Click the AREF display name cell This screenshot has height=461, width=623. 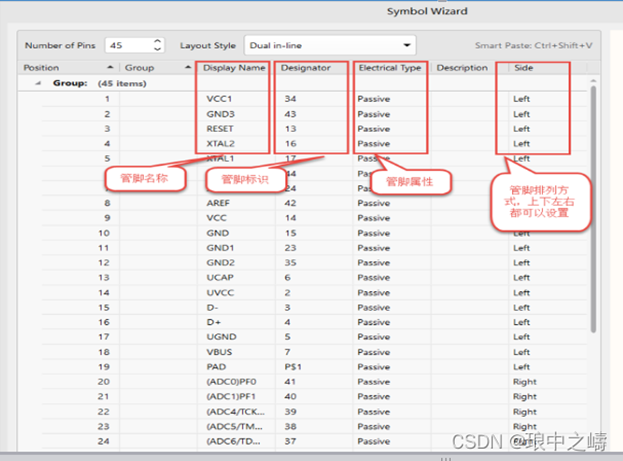(219, 203)
